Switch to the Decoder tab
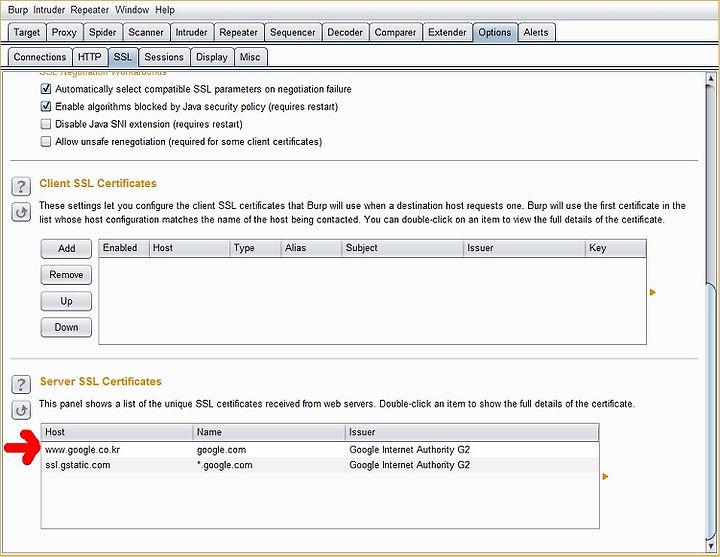720x557 pixels. click(x=345, y=32)
